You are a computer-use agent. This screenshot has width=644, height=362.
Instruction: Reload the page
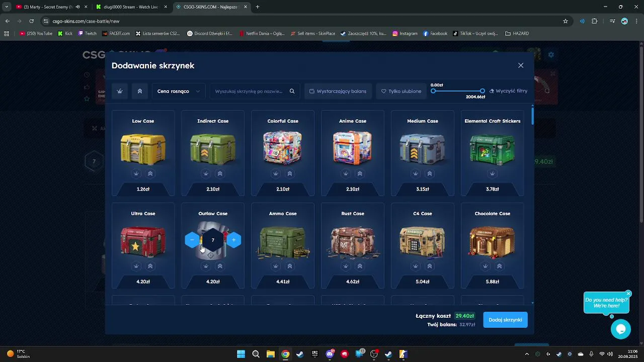point(31,21)
